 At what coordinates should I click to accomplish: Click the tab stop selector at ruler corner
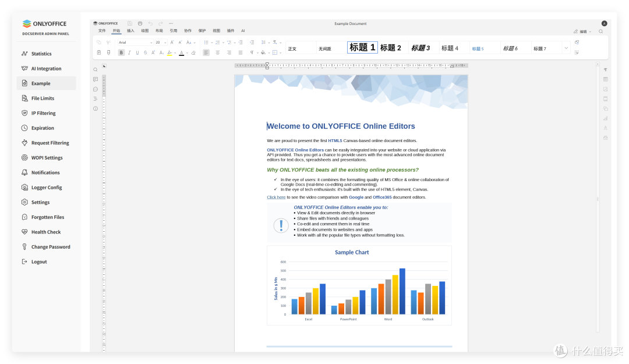(x=104, y=66)
